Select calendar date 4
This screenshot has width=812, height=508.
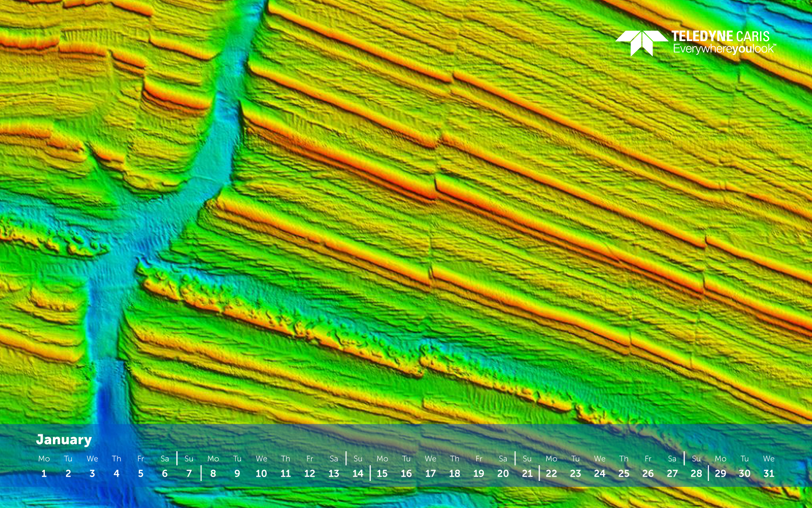(116, 474)
